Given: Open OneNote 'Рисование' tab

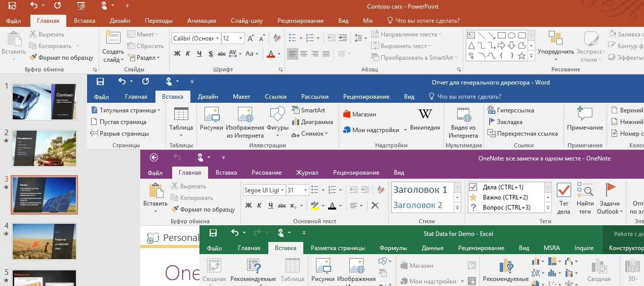Looking at the screenshot, I should 266,173.
